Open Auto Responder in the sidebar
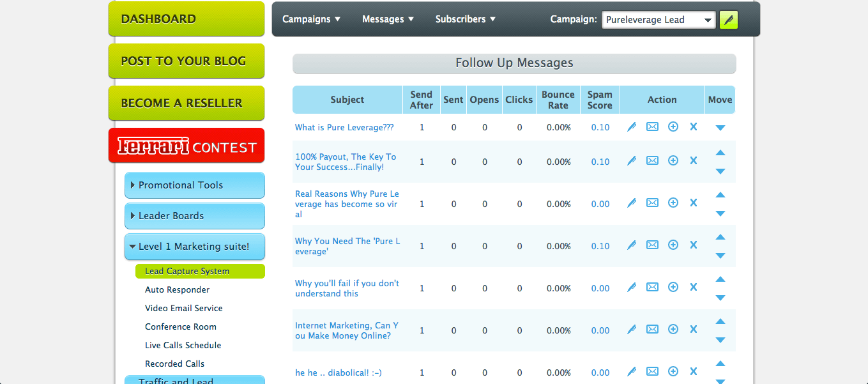This screenshot has width=868, height=384. (177, 289)
